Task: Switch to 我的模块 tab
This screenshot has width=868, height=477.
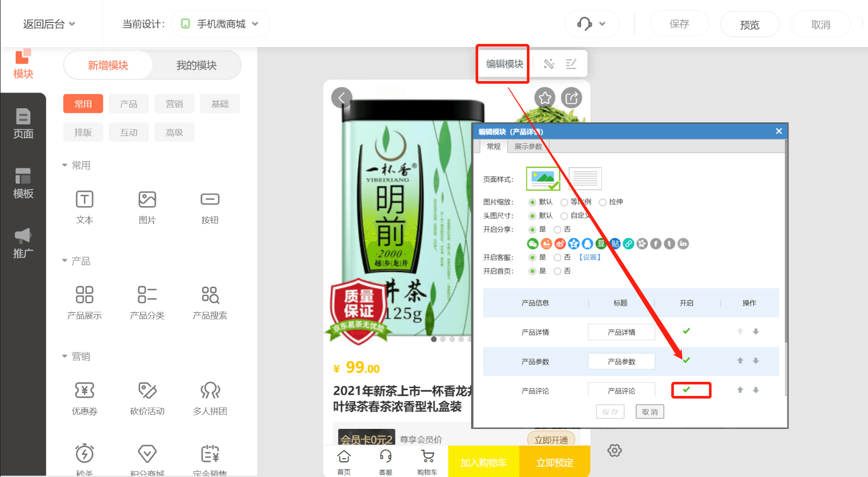Action: [196, 65]
